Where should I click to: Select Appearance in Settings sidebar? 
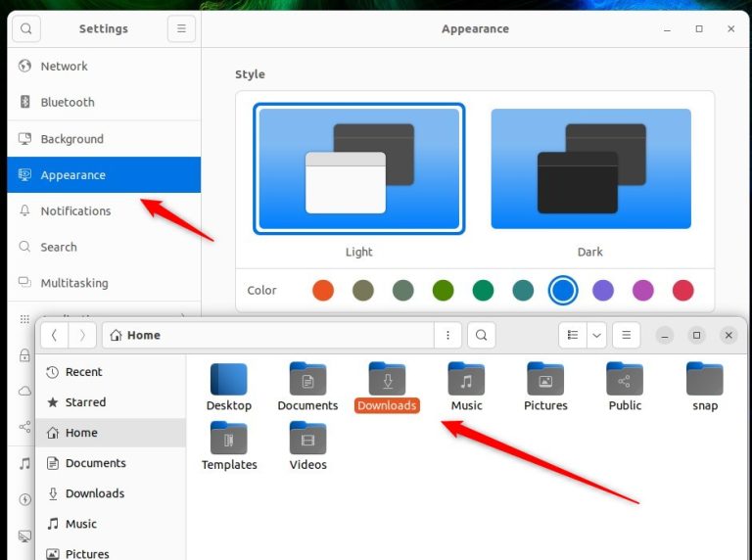104,175
